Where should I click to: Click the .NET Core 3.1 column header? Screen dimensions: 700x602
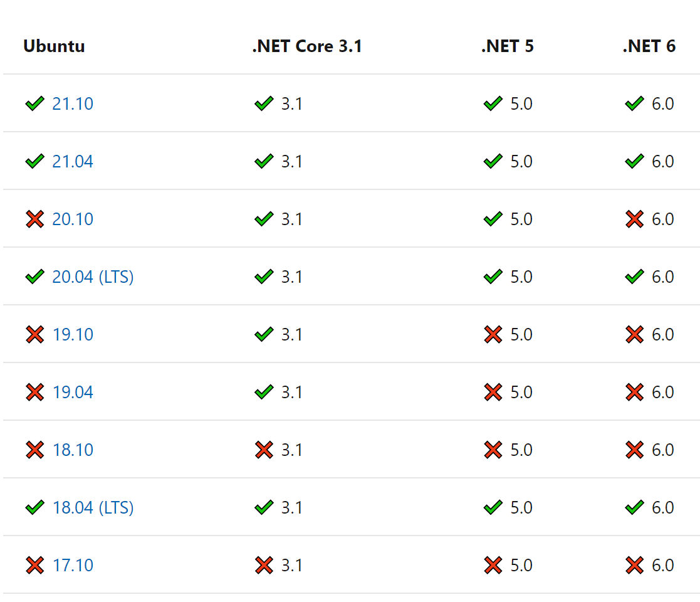307,46
